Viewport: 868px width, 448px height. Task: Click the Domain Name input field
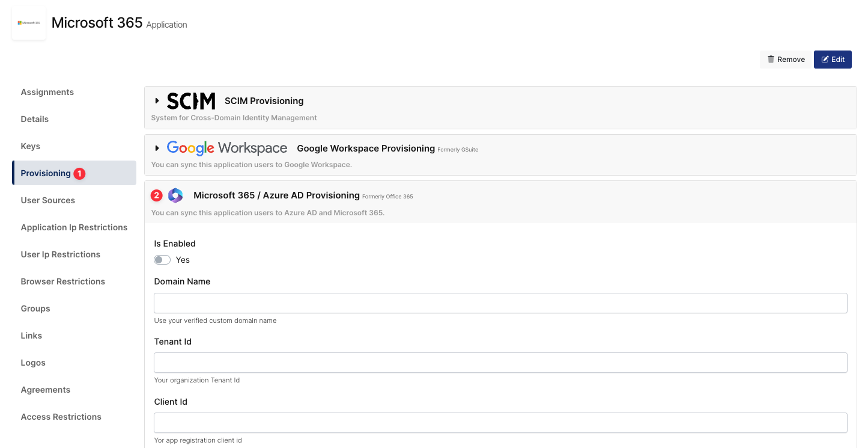pyautogui.click(x=500, y=303)
